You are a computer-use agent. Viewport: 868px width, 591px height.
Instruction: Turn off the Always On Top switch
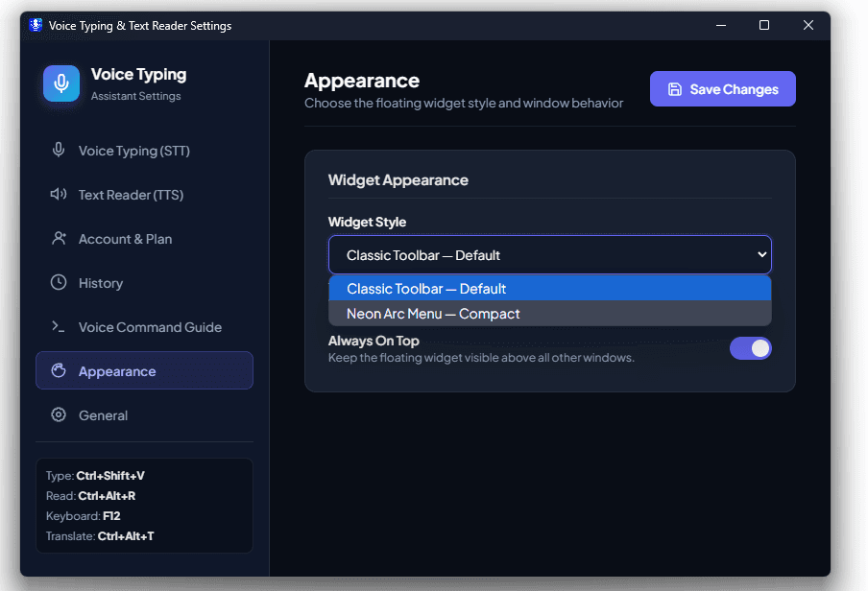click(750, 348)
